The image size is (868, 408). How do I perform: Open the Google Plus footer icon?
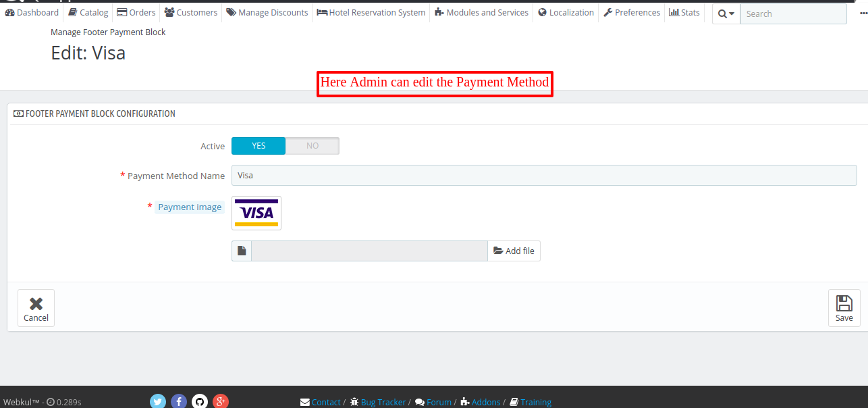point(221,402)
